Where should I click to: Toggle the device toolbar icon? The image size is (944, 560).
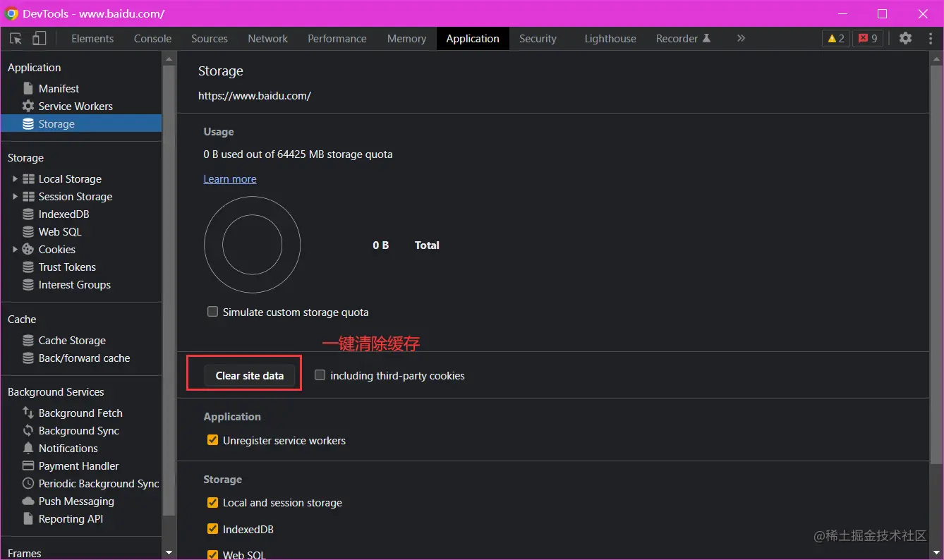pos(40,39)
